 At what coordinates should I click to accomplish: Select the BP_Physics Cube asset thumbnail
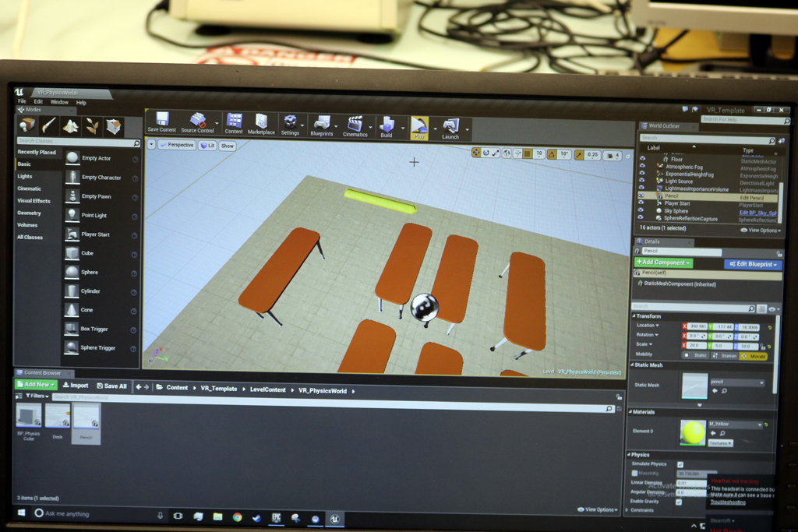(29, 416)
